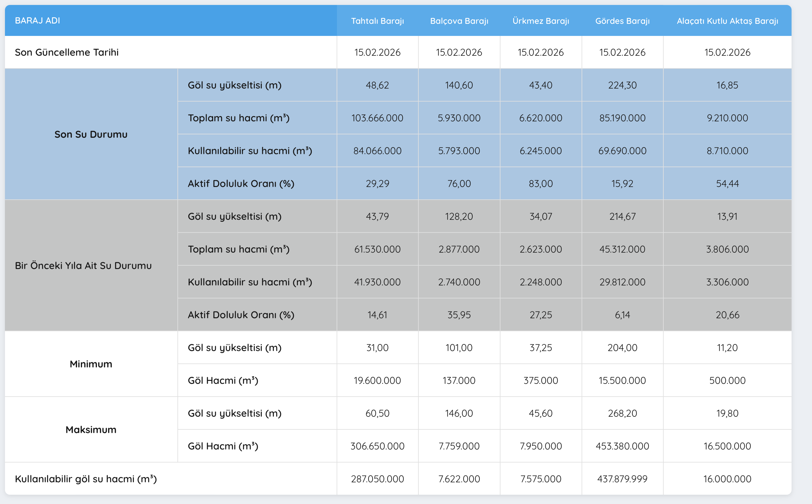Click Tahtalı usable lake volume 287.050.000
Image resolution: width=812 pixels, height=504 pixels.
click(377, 479)
